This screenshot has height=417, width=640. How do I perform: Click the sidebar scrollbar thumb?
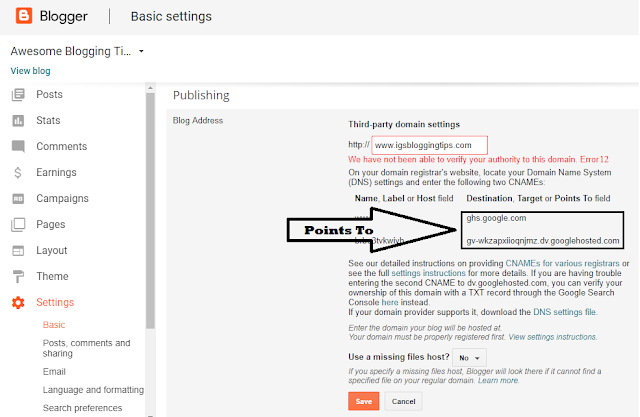click(x=150, y=211)
